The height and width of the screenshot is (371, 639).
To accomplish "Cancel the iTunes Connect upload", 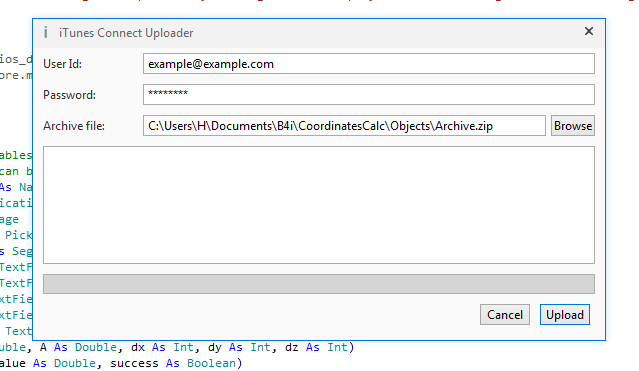I will click(x=505, y=315).
